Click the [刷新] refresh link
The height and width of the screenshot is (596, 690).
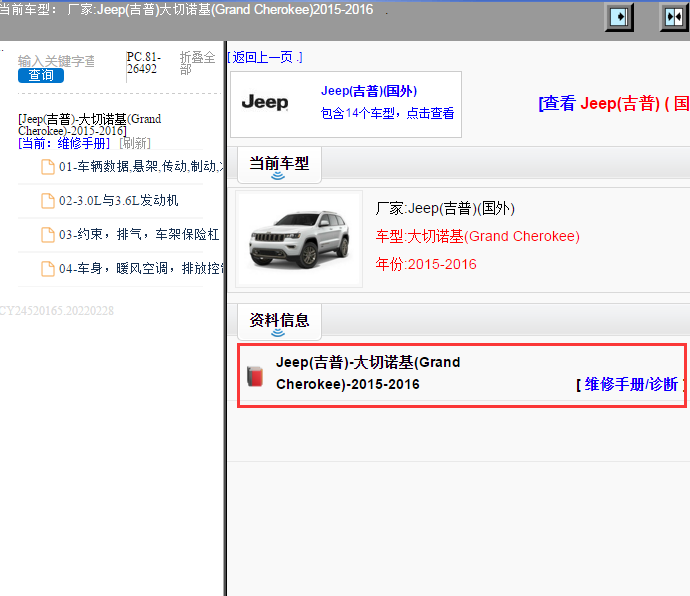pyautogui.click(x=135, y=143)
